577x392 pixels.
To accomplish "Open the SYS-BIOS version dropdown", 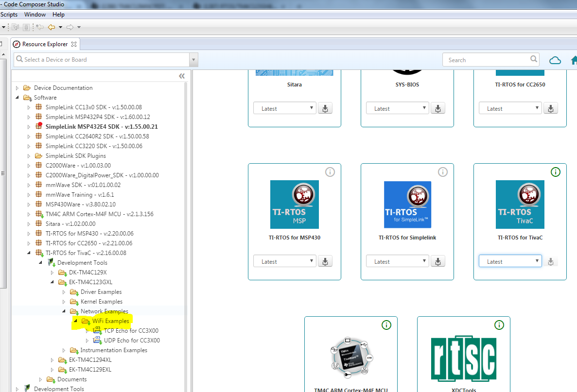I will [398, 108].
